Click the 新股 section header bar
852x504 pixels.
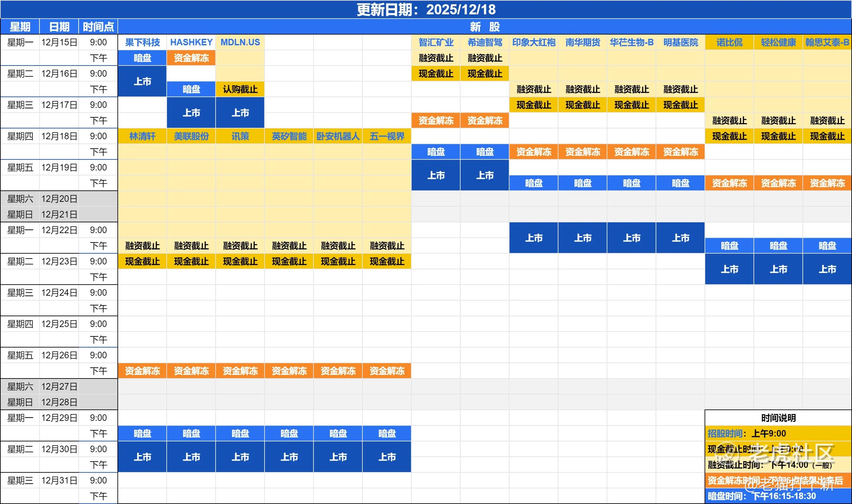(x=485, y=27)
